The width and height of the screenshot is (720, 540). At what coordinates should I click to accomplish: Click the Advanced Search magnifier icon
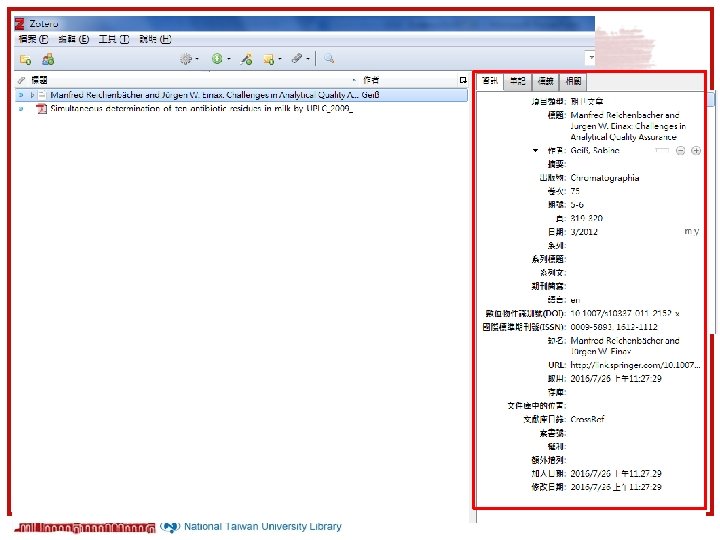[329, 58]
